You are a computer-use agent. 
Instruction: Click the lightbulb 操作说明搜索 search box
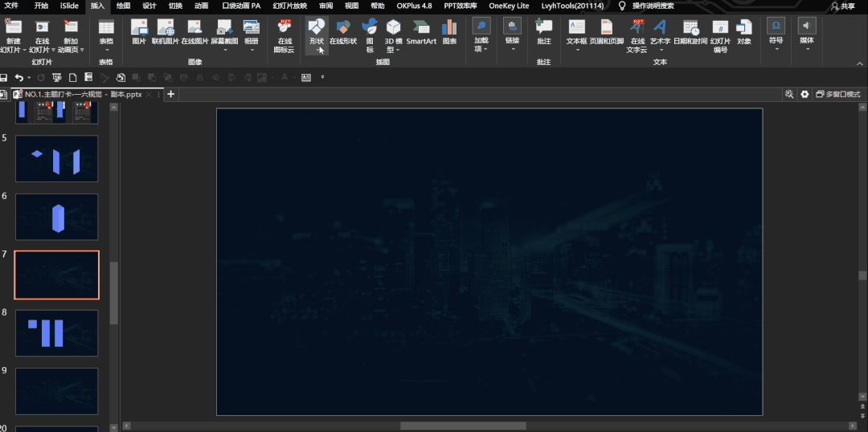[645, 6]
